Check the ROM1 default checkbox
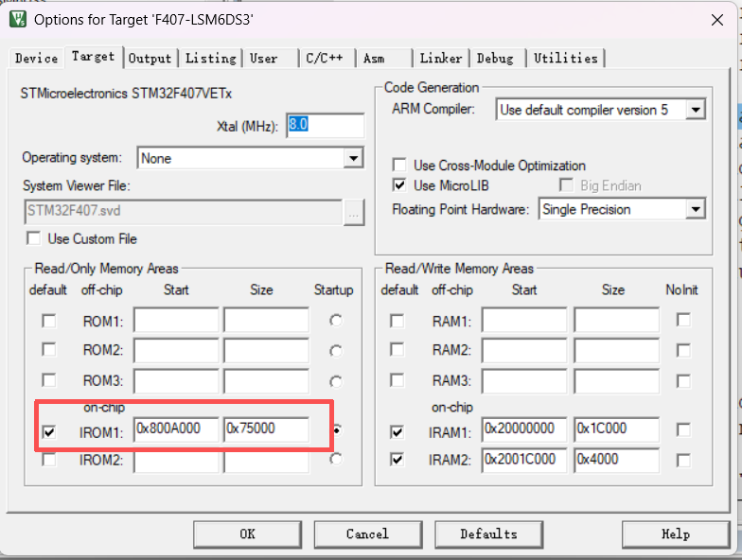The image size is (742, 560). pyautogui.click(x=49, y=321)
